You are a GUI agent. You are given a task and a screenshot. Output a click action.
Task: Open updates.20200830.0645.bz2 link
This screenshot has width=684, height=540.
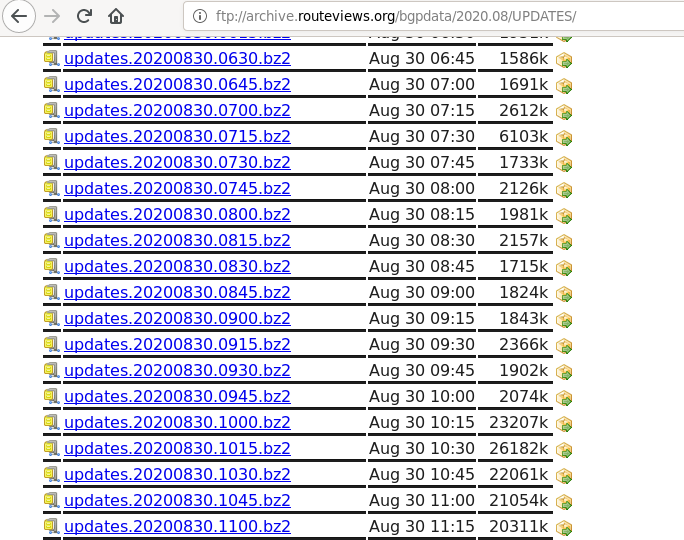click(x=177, y=85)
